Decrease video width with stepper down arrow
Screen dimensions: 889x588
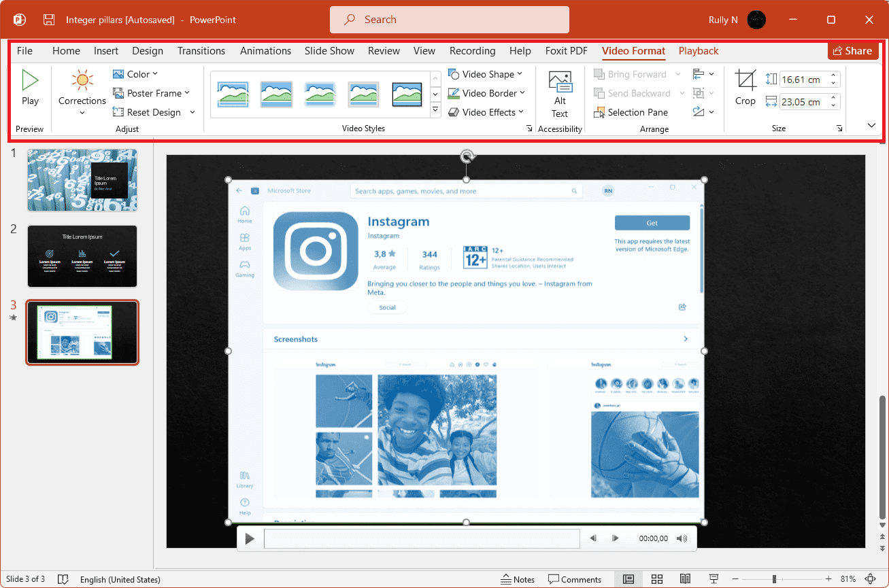(x=835, y=106)
